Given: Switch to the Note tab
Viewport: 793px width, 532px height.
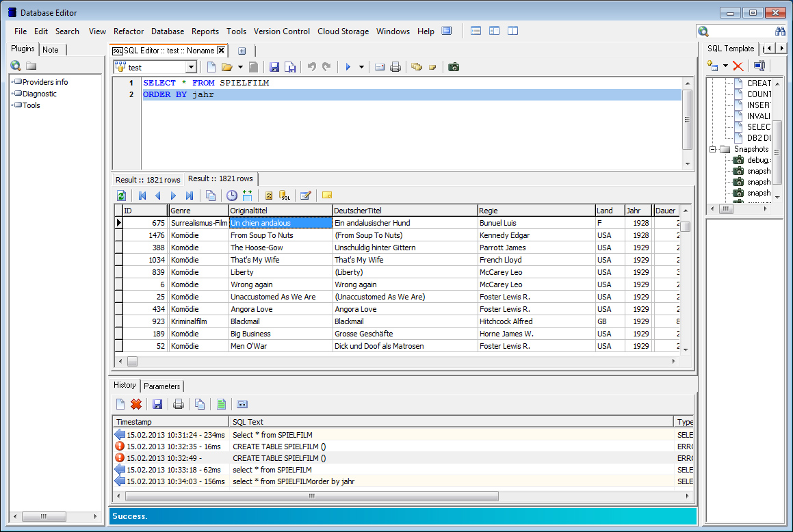Looking at the screenshot, I should click(x=51, y=49).
